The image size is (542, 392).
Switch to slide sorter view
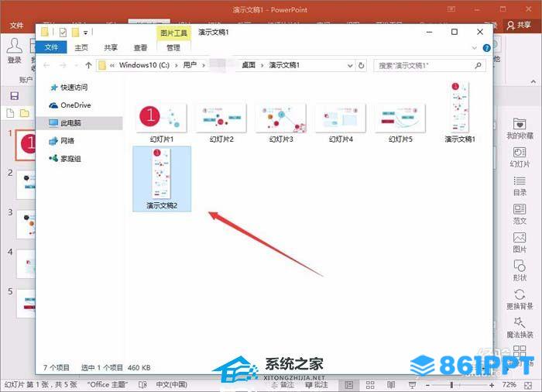(370, 385)
